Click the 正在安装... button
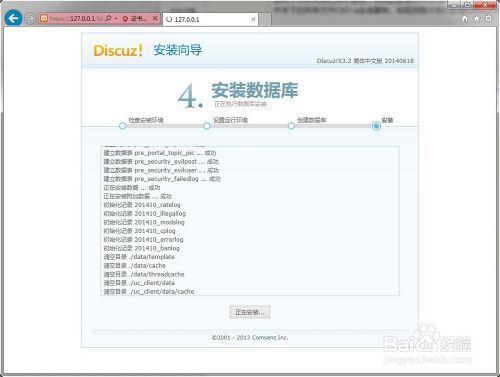 pos(250,312)
